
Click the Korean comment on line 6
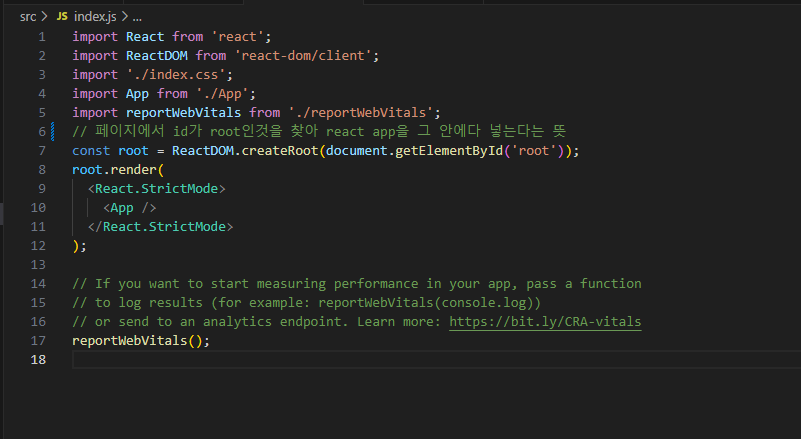(319, 131)
